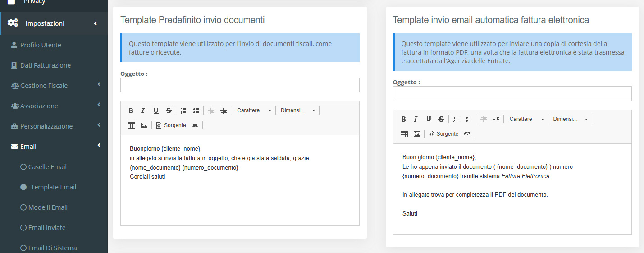644x253 pixels.
Task: Open Carattere font dropdown in fattura elettronica editor
Action: 527,119
